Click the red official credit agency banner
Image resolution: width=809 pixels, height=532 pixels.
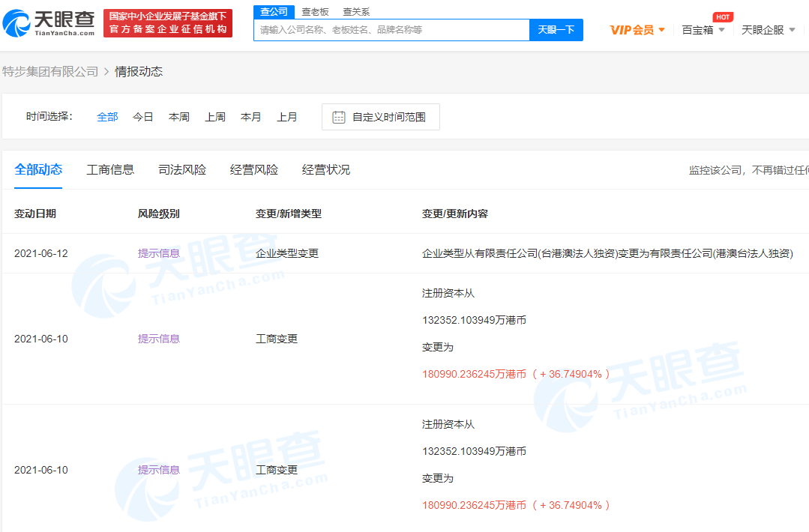click(168, 23)
